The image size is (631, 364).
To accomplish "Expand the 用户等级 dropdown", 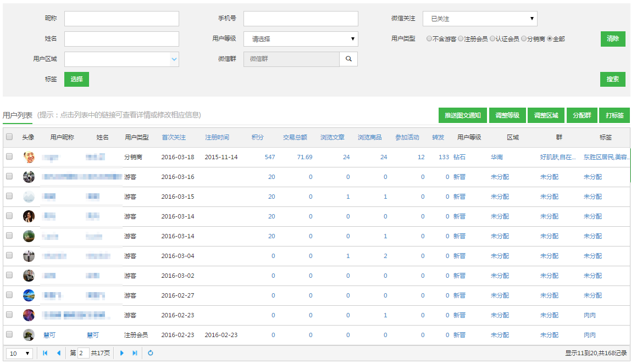I will [301, 39].
